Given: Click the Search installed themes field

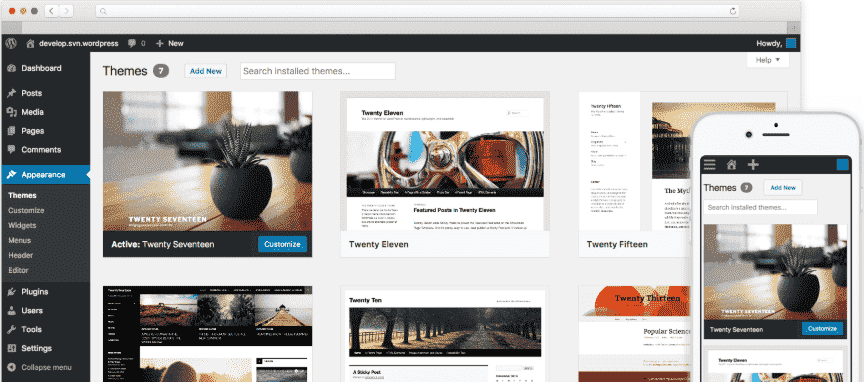Looking at the screenshot, I should pos(318,71).
